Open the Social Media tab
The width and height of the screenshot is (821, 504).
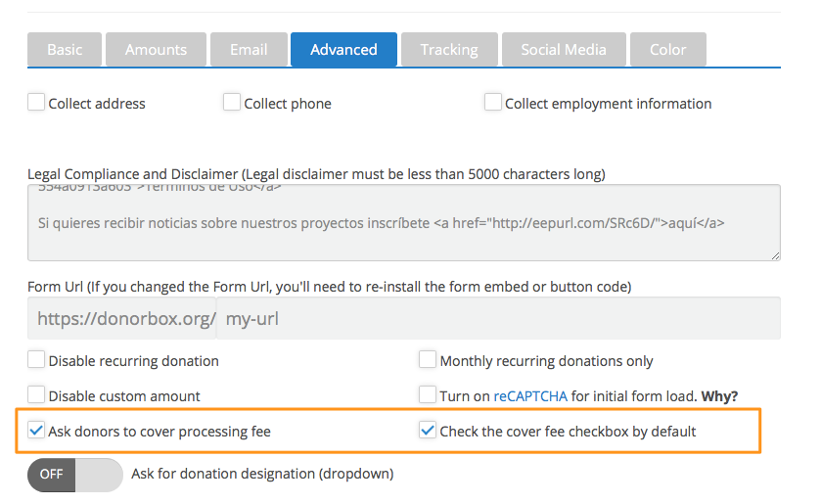coord(563,49)
